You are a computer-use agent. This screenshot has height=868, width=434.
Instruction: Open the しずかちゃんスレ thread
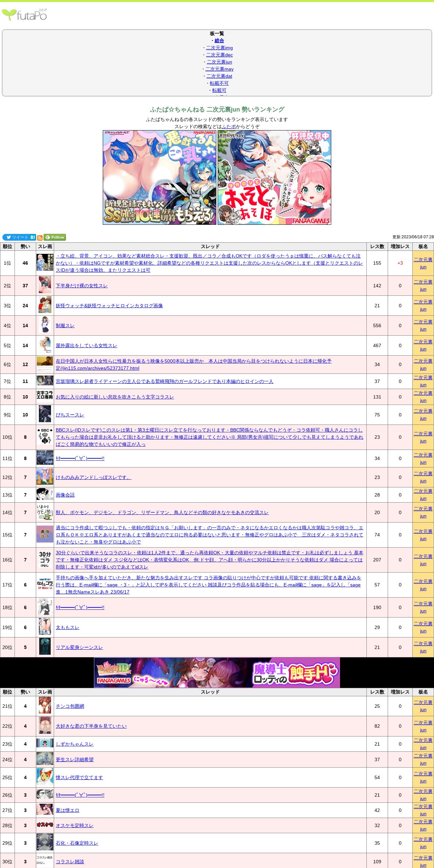click(x=75, y=744)
